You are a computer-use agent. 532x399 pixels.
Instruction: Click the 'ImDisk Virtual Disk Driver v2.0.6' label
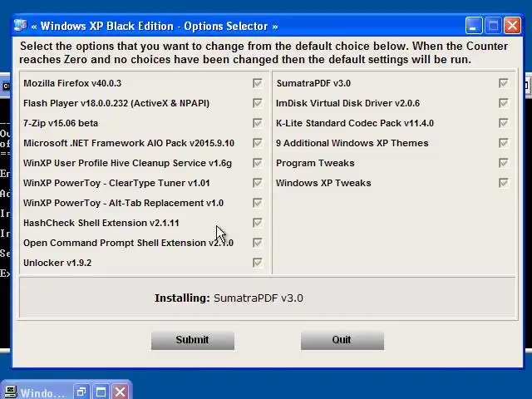[347, 103]
